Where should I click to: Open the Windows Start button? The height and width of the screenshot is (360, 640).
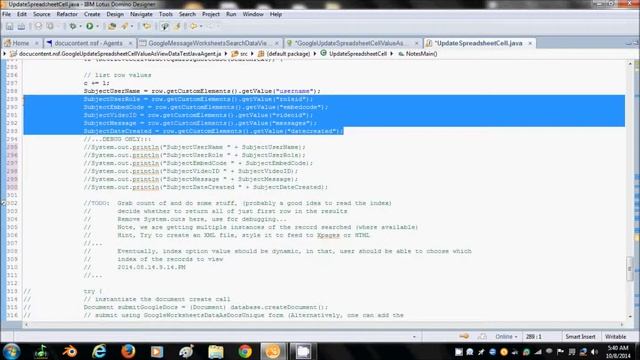11,351
